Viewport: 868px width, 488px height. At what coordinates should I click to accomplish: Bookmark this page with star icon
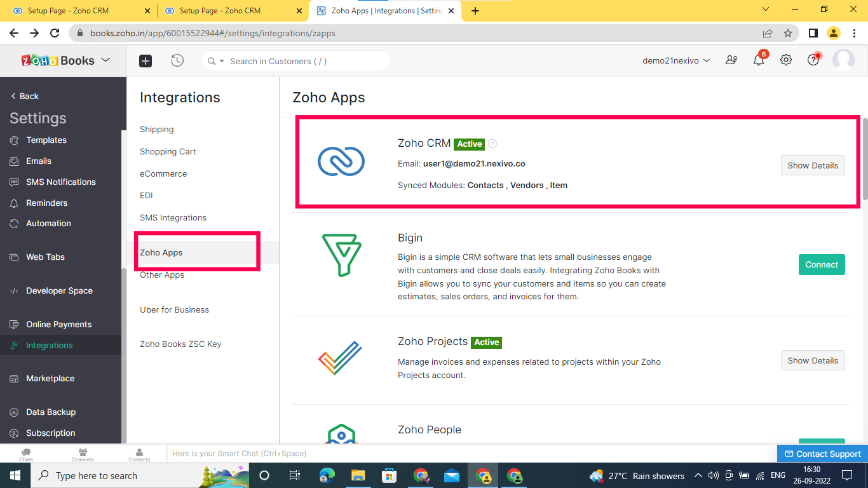(788, 33)
